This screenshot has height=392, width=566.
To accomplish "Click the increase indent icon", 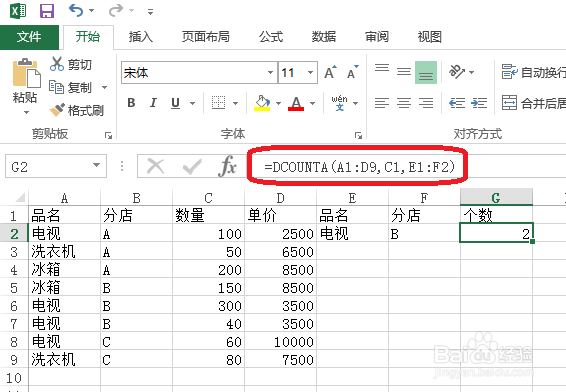I will (x=479, y=103).
